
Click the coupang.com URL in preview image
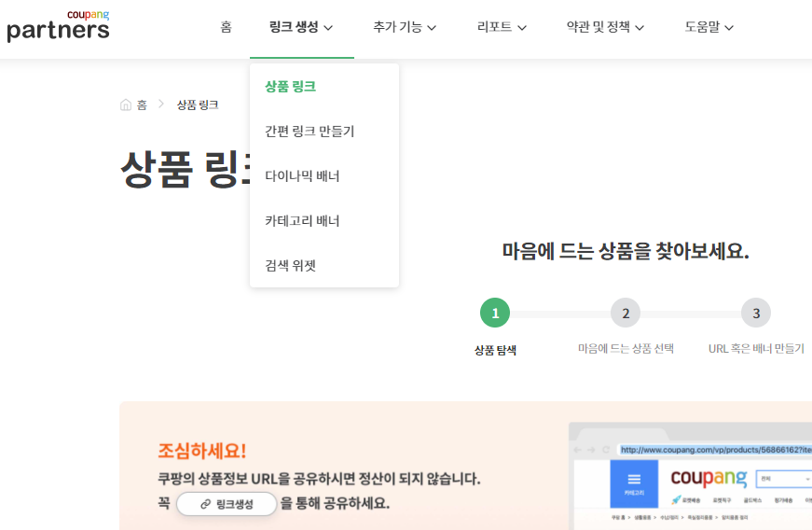click(x=716, y=450)
